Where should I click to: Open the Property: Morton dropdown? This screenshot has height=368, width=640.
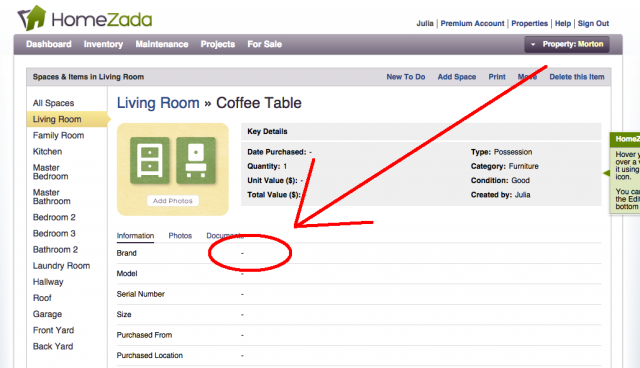click(567, 44)
